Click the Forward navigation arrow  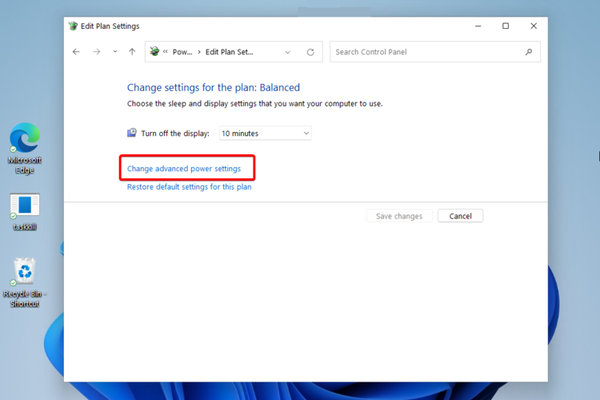coord(97,52)
